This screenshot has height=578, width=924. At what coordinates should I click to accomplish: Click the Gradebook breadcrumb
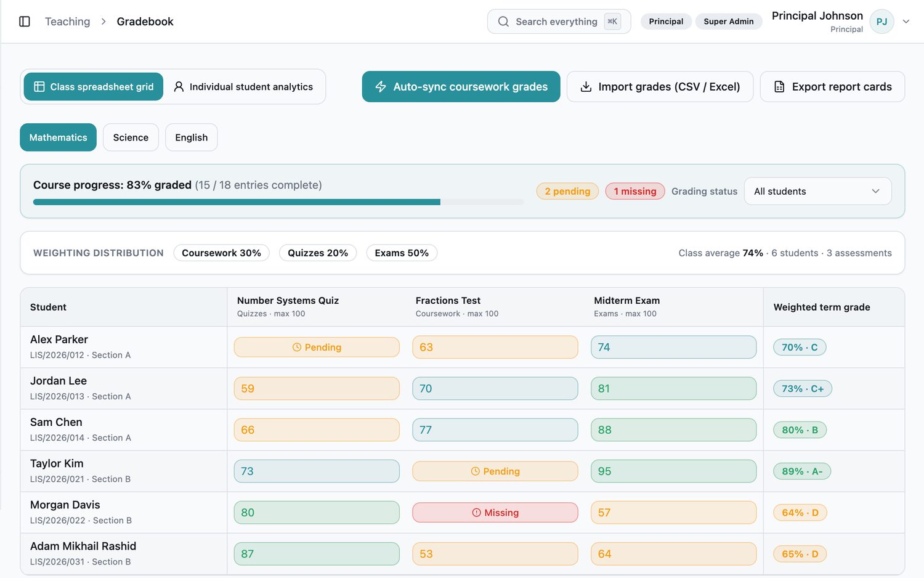pos(145,22)
